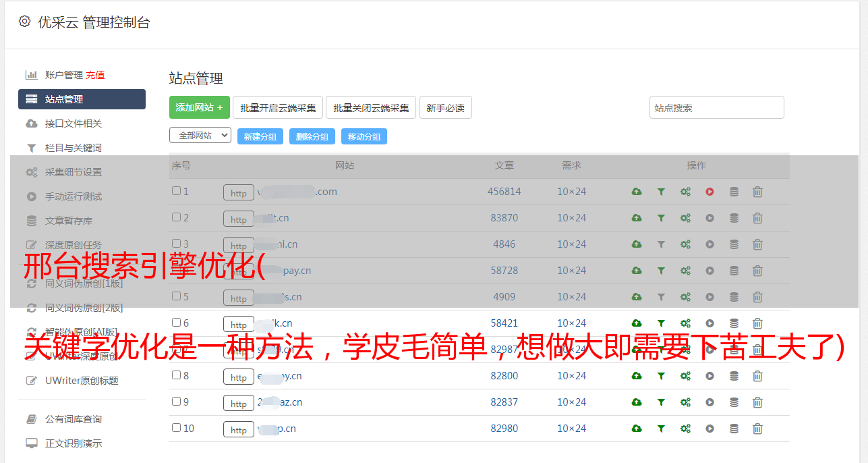Screen dimensions: 868x463
Task: Open gears settings icon in row 8
Action: click(x=685, y=376)
